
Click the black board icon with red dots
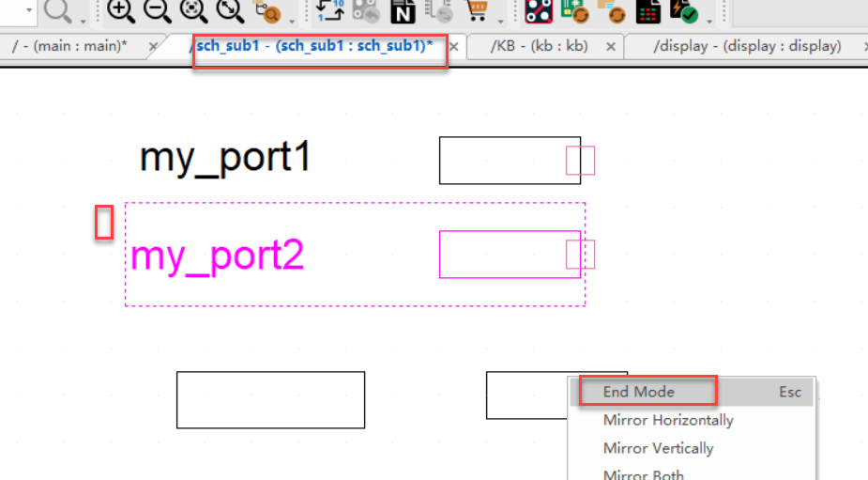point(538,11)
